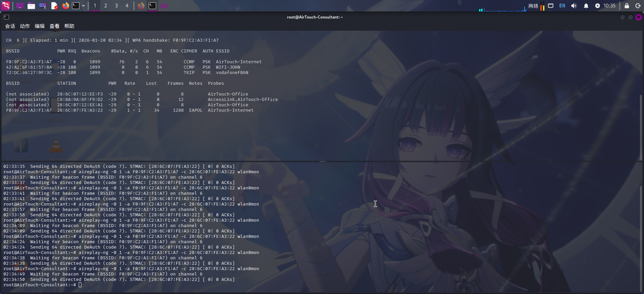Click the terminal window menu icon in titlebar

6,17
